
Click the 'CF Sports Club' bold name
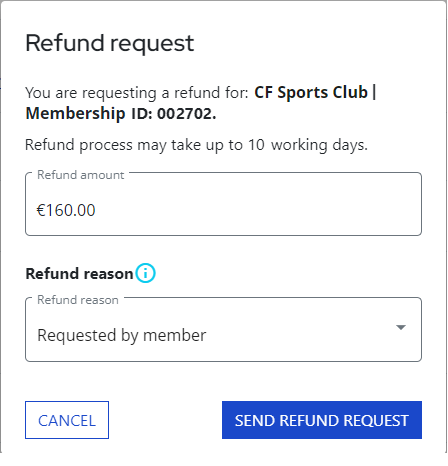click(311, 92)
